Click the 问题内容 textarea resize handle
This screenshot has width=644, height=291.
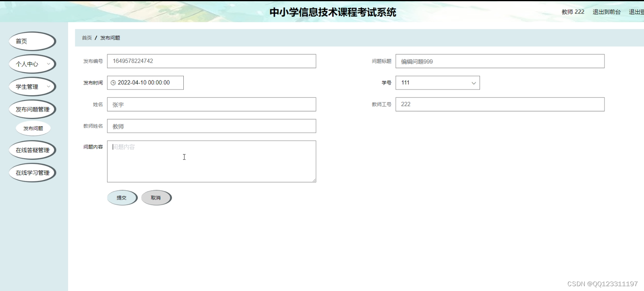[314, 180]
